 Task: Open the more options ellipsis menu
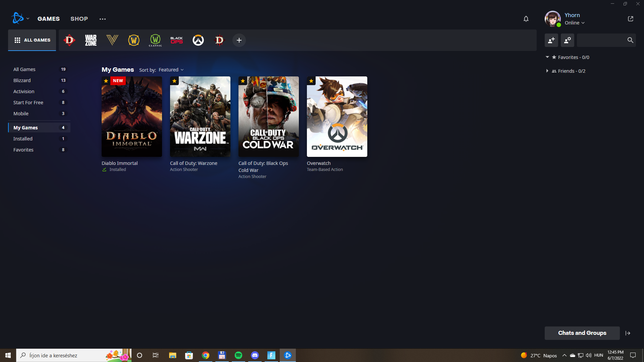point(103,19)
